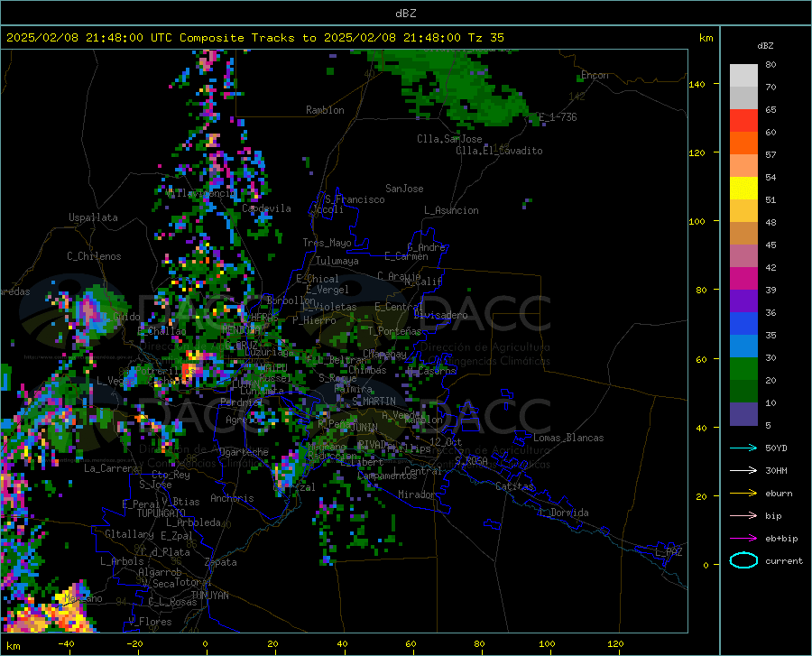Click the 'dBZ' title at top center
This screenshot has height=656, width=812.
point(405,14)
